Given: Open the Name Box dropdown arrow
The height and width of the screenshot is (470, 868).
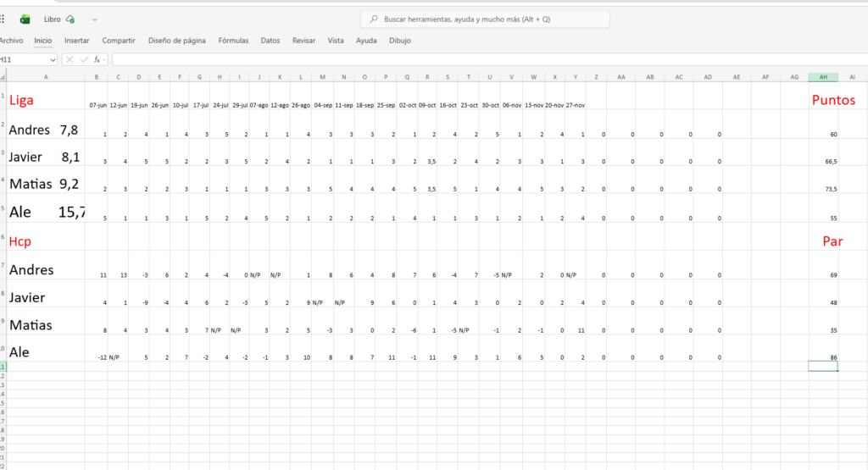Looking at the screenshot, I should coord(53,59).
